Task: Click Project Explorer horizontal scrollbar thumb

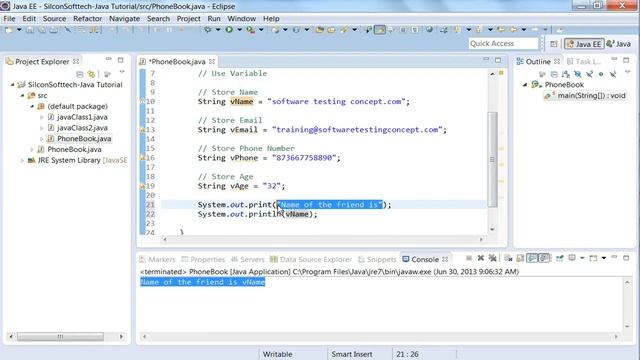Action: coord(60,337)
